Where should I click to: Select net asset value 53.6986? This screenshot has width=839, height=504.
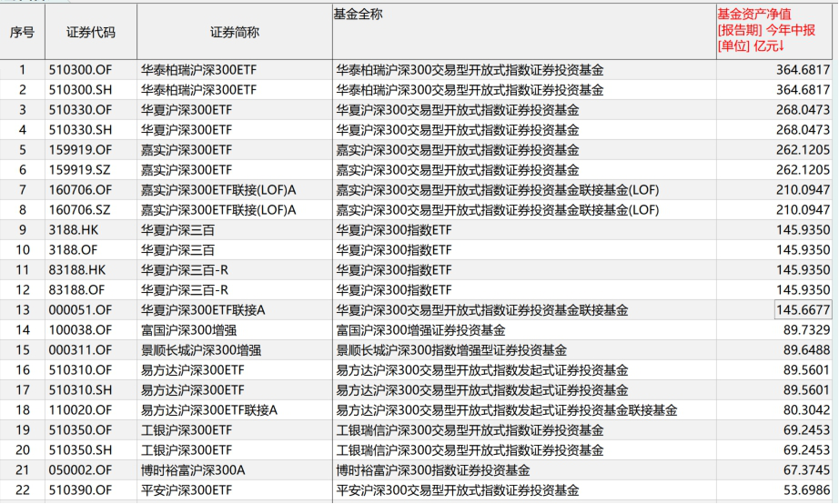[x=807, y=490]
